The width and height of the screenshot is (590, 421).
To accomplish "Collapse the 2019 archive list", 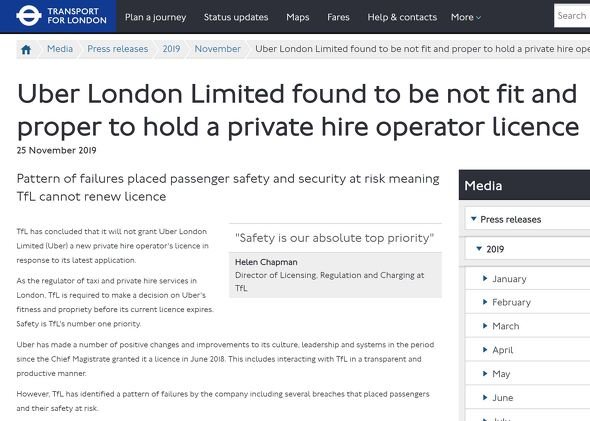I will click(479, 248).
